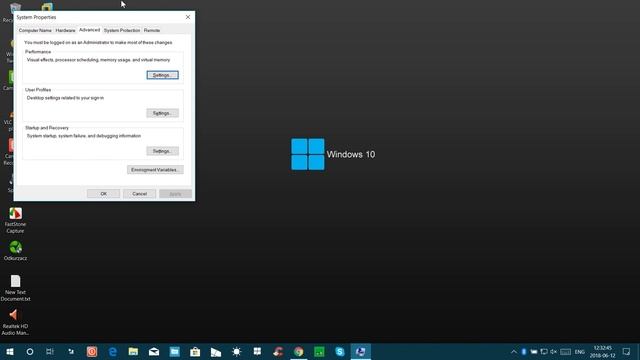Open User Profiles Settings button
The height and width of the screenshot is (360, 640).
coord(162,113)
